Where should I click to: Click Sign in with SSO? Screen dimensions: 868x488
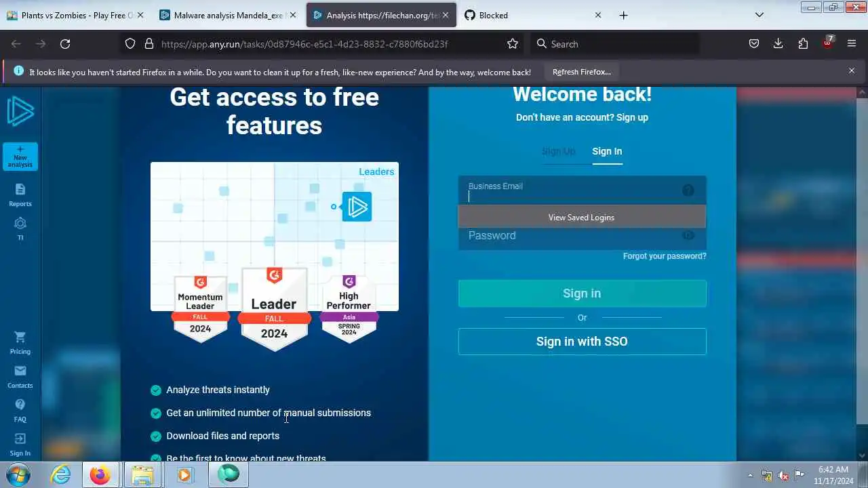(x=582, y=342)
